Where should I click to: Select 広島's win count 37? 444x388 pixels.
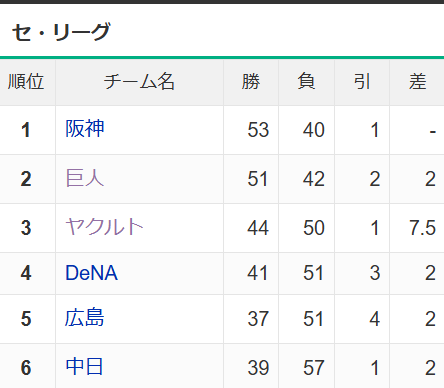258,319
